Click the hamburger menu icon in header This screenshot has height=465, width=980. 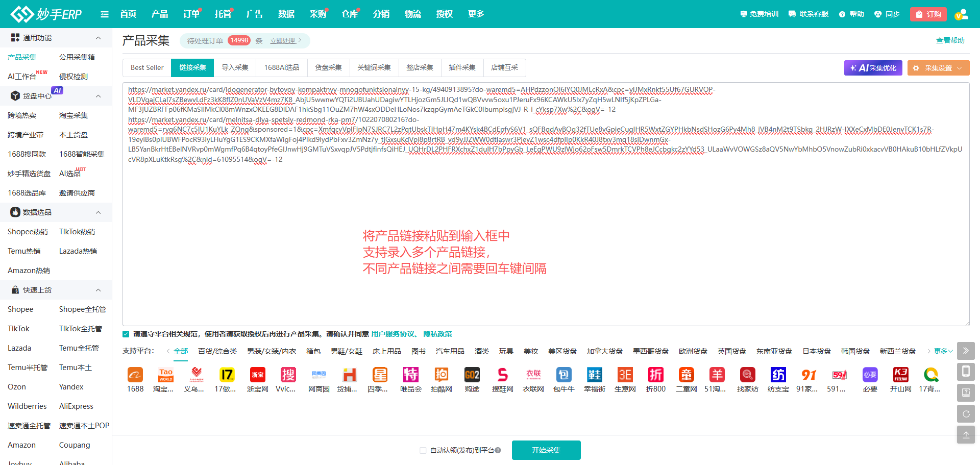click(x=105, y=14)
